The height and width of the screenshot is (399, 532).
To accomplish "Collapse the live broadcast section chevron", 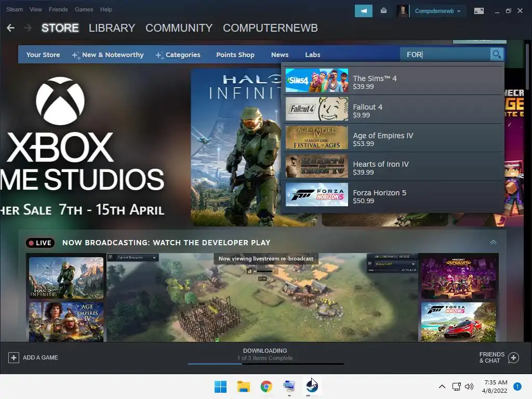I will point(493,242).
